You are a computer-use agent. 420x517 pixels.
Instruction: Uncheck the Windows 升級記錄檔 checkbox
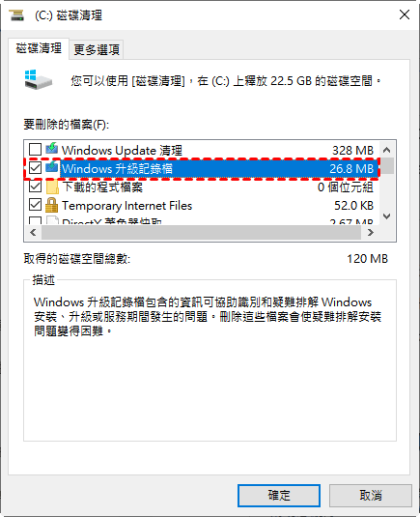pyautogui.click(x=35, y=168)
